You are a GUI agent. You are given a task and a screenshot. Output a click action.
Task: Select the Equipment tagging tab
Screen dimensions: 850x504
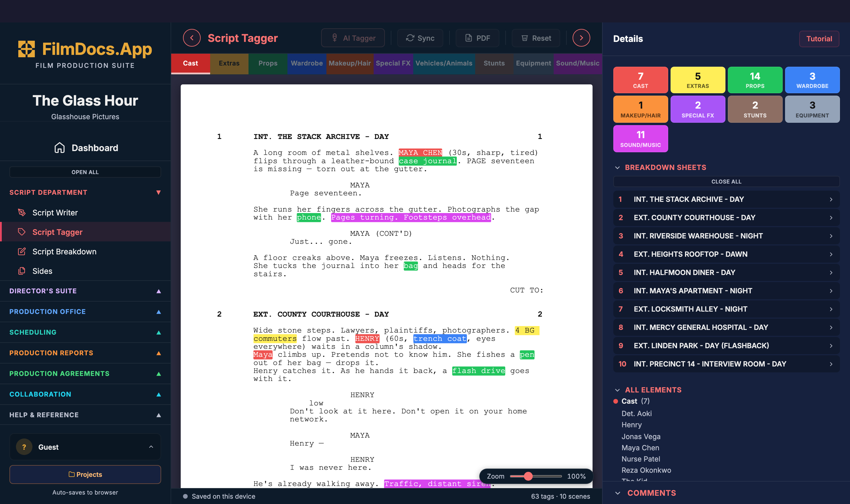(534, 63)
